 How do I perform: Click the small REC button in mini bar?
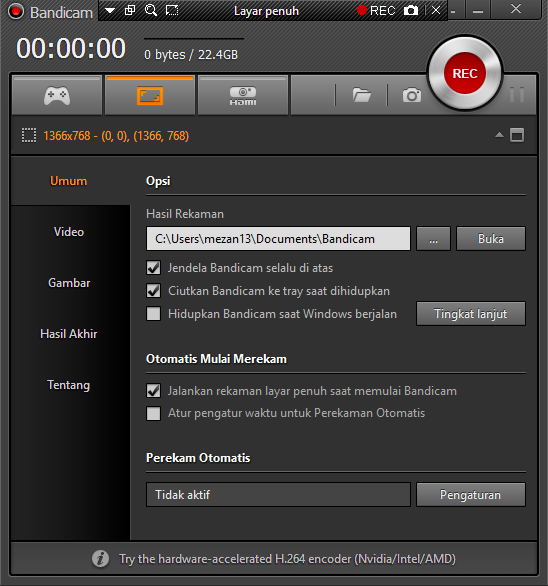point(376,10)
